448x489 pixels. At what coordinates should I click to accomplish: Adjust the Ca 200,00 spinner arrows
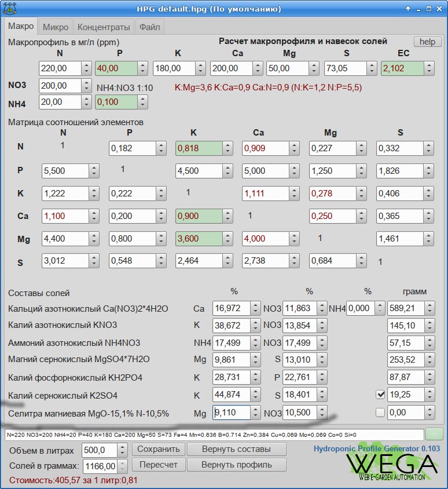[258, 68]
